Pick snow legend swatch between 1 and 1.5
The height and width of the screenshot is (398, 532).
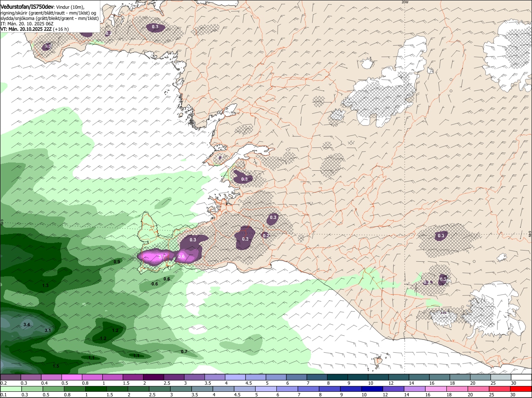(112, 377)
